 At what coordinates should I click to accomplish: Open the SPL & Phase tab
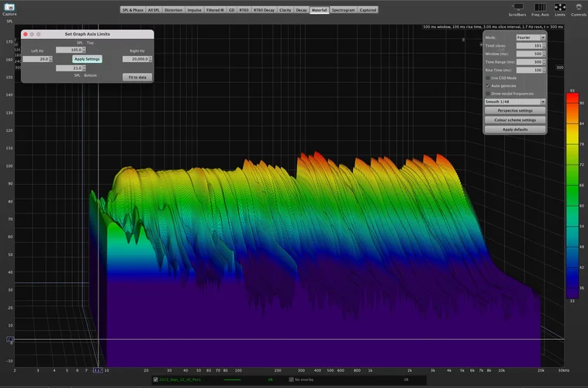tap(132, 10)
